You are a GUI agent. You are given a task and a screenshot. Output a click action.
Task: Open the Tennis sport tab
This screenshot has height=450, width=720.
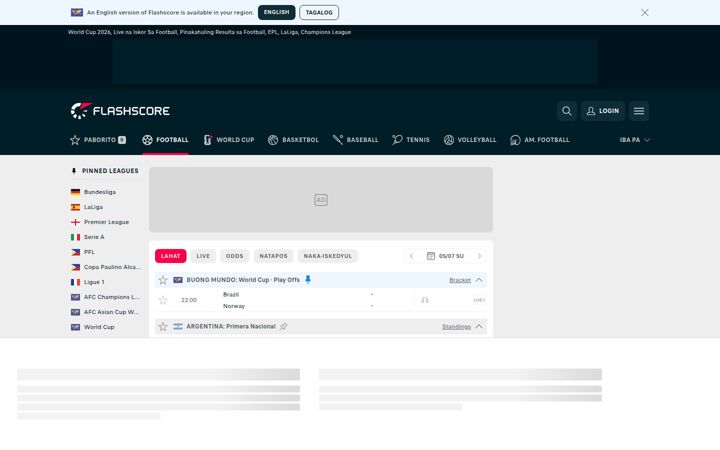tap(411, 140)
